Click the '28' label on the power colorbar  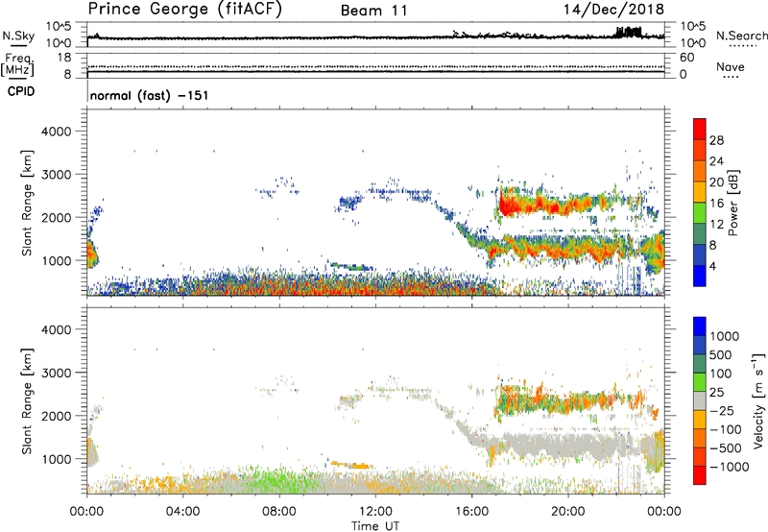pyautogui.click(x=716, y=140)
